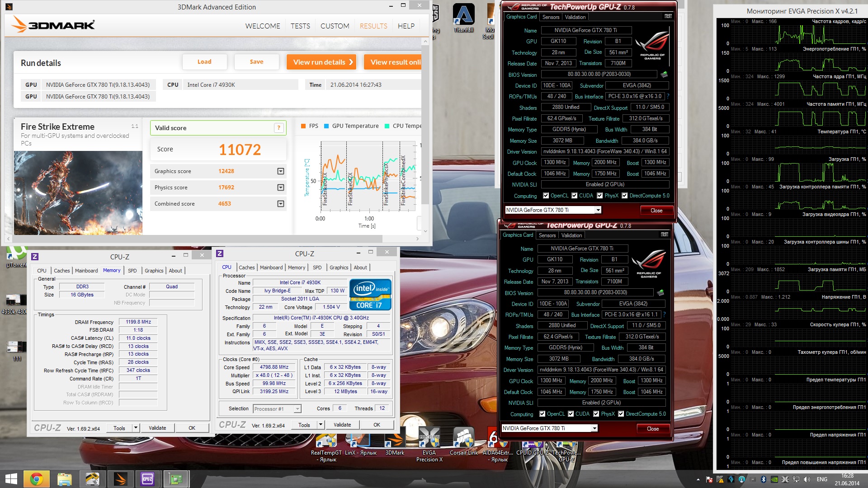
Task: Click the Bluetooth tray icon
Action: (764, 479)
